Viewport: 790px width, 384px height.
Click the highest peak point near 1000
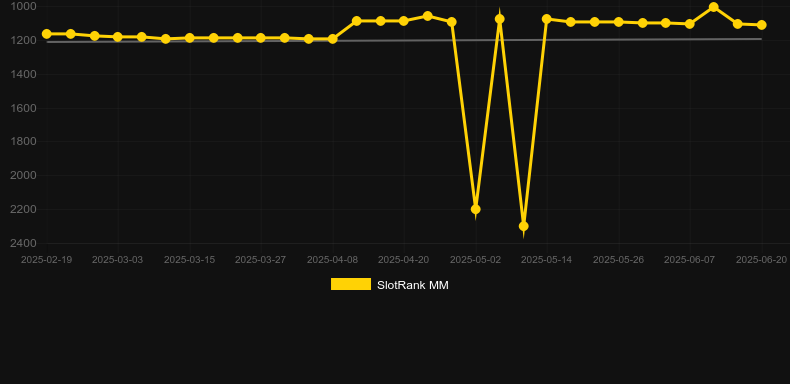pos(713,7)
